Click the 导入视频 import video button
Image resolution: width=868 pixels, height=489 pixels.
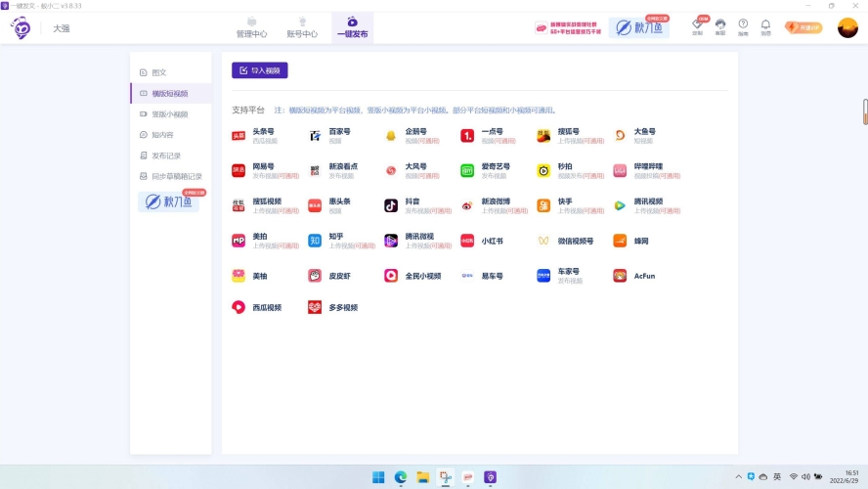tap(260, 70)
